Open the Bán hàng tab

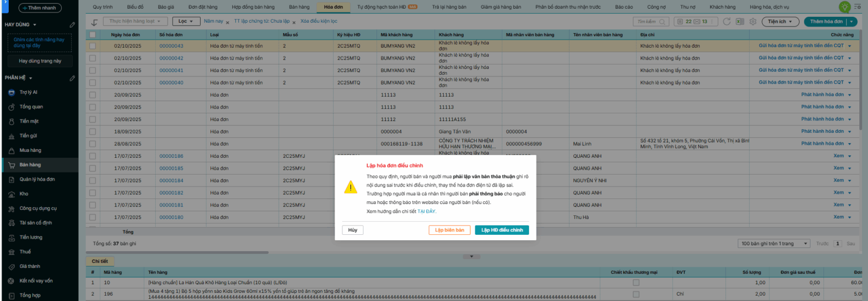click(299, 7)
